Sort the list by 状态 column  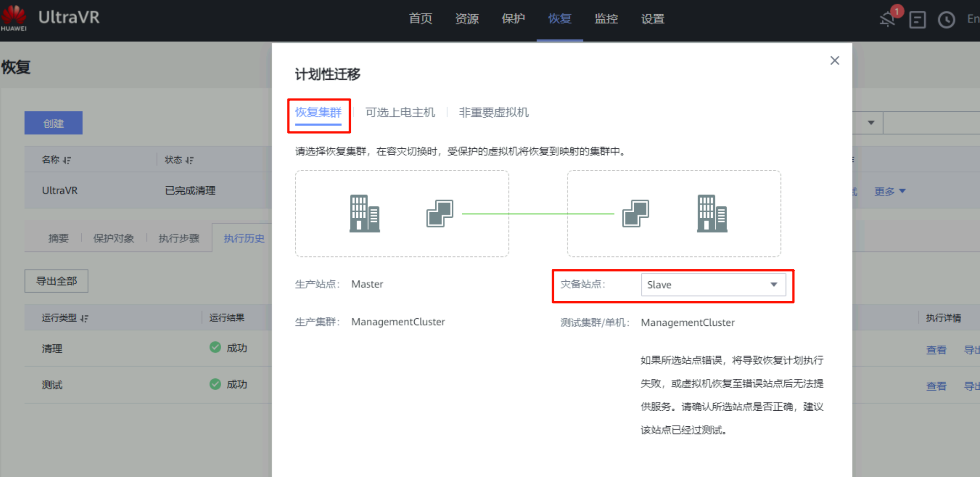point(190,160)
